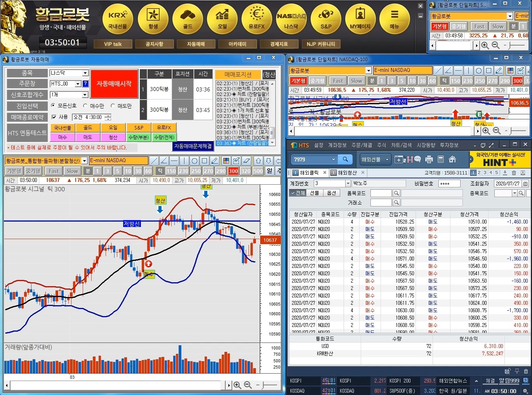Open the HTS calculator icon
Image resolution: width=532 pixels, height=395 pixels.
441,159
